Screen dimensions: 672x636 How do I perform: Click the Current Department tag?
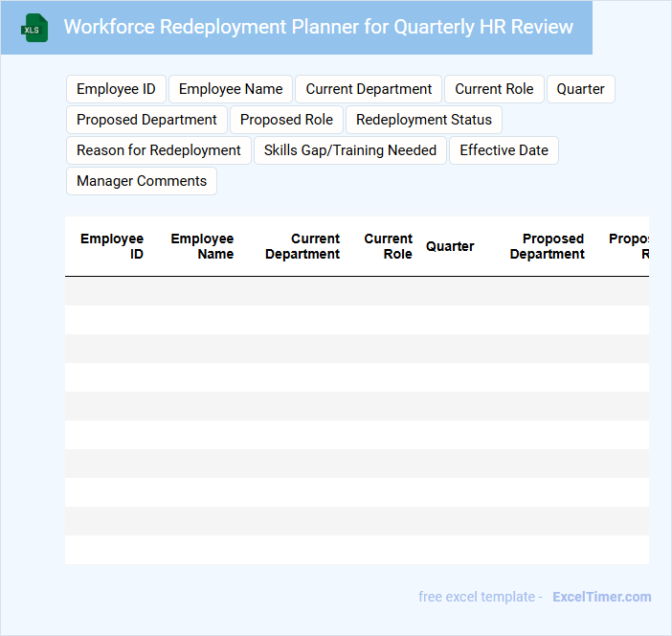point(369,89)
